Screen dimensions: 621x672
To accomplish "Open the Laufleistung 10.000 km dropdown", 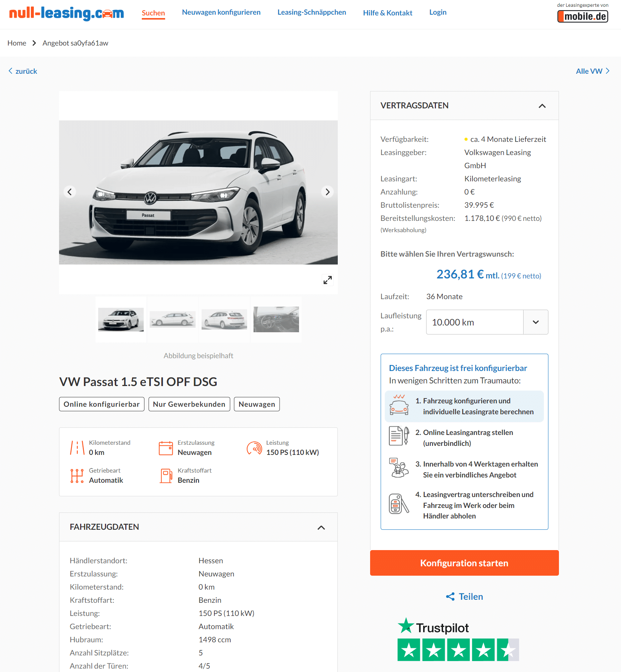I will tap(487, 322).
